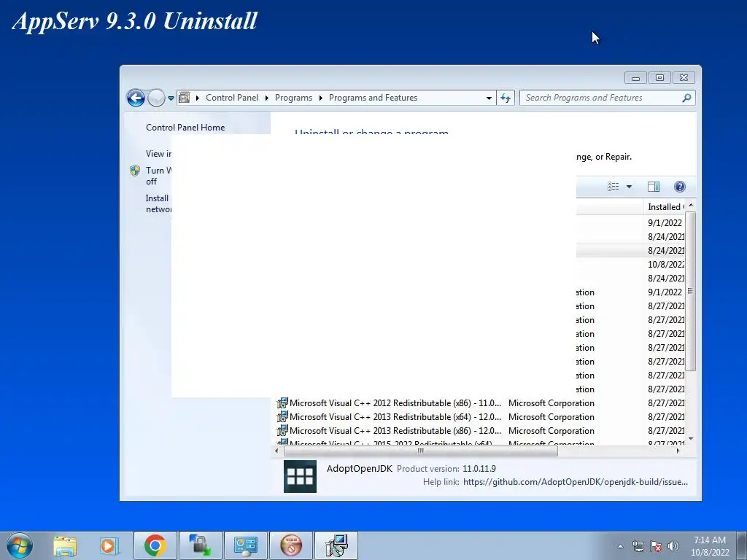Click vertical scrollbar up arrow

[x=691, y=205]
